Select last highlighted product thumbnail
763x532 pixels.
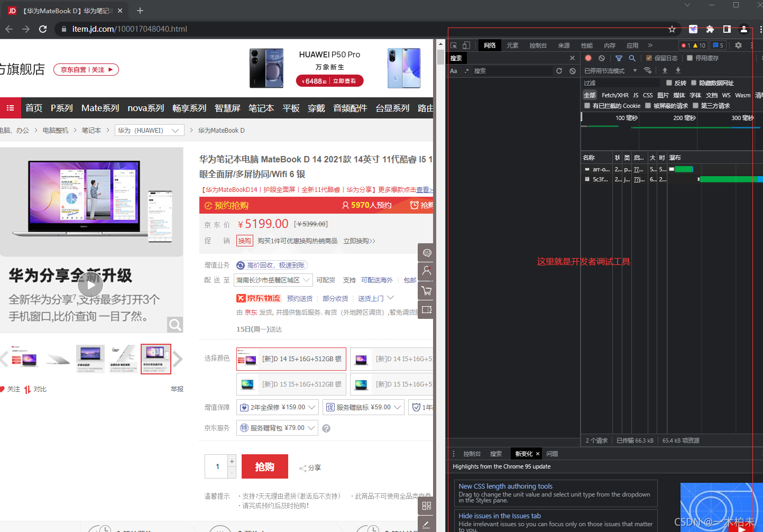pos(156,359)
